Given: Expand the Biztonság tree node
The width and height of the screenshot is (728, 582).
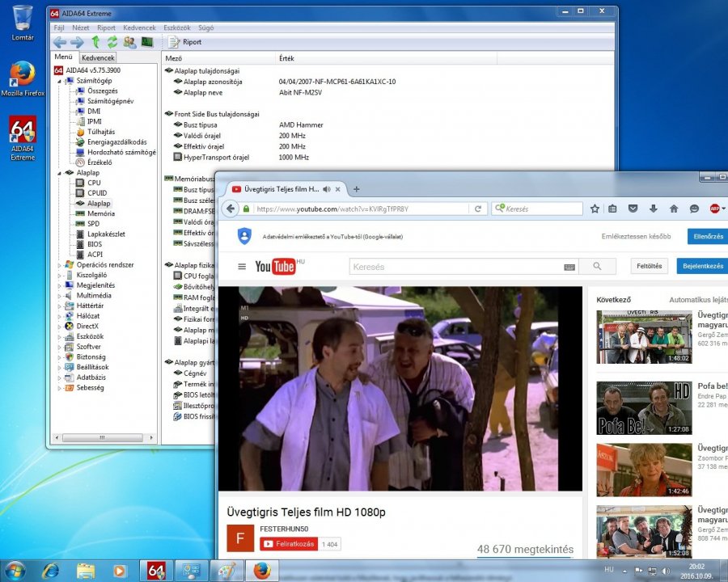Looking at the screenshot, I should coord(59,357).
